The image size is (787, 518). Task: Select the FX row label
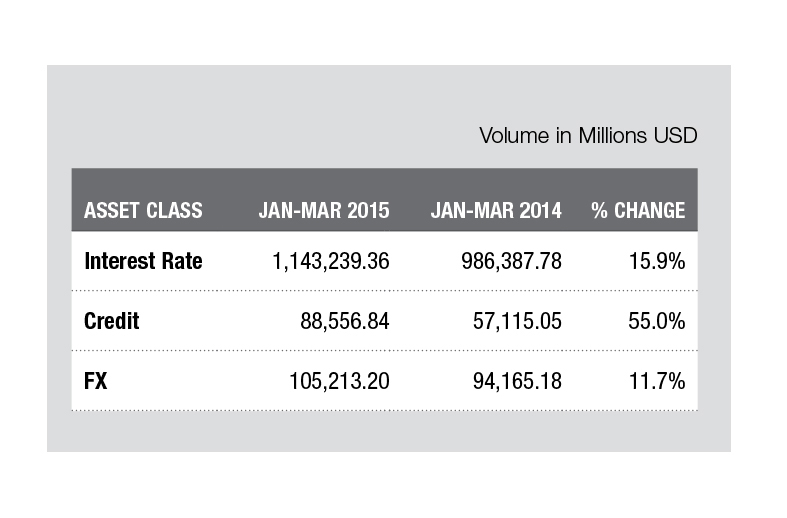click(x=96, y=380)
